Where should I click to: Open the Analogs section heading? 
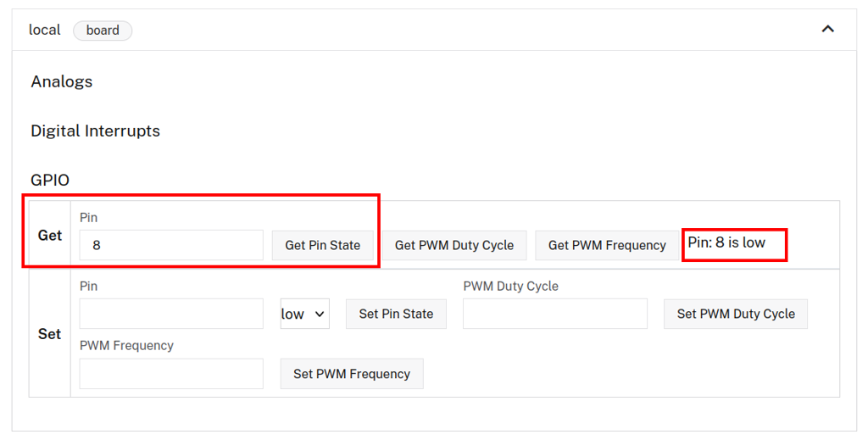[x=62, y=81]
